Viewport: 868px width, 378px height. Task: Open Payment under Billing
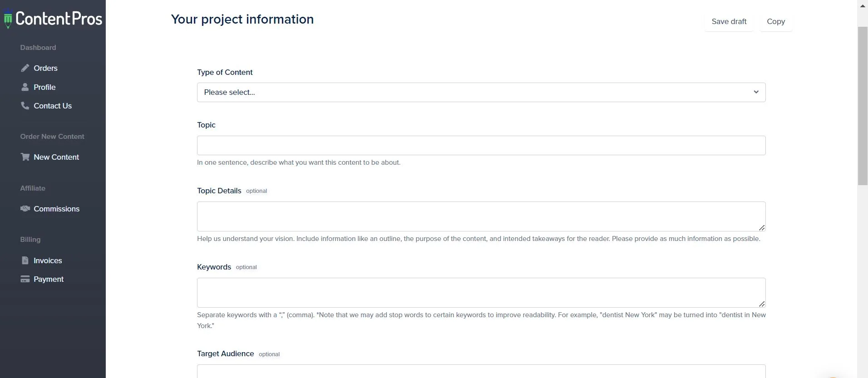point(49,279)
